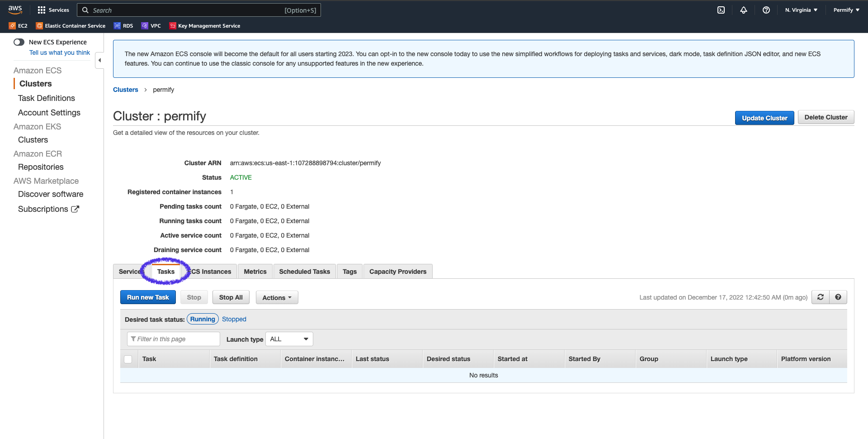The height and width of the screenshot is (439, 868).
Task: Check the select-all tasks checkbox
Action: [x=128, y=359]
